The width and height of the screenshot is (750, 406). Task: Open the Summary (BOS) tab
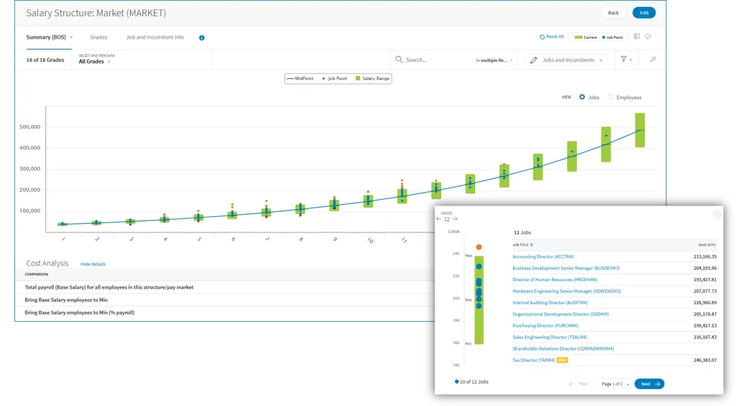pyautogui.click(x=46, y=37)
